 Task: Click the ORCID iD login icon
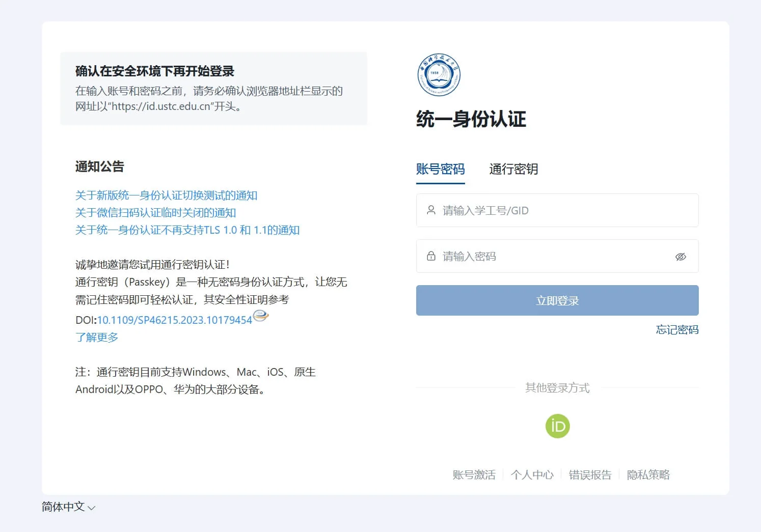557,426
